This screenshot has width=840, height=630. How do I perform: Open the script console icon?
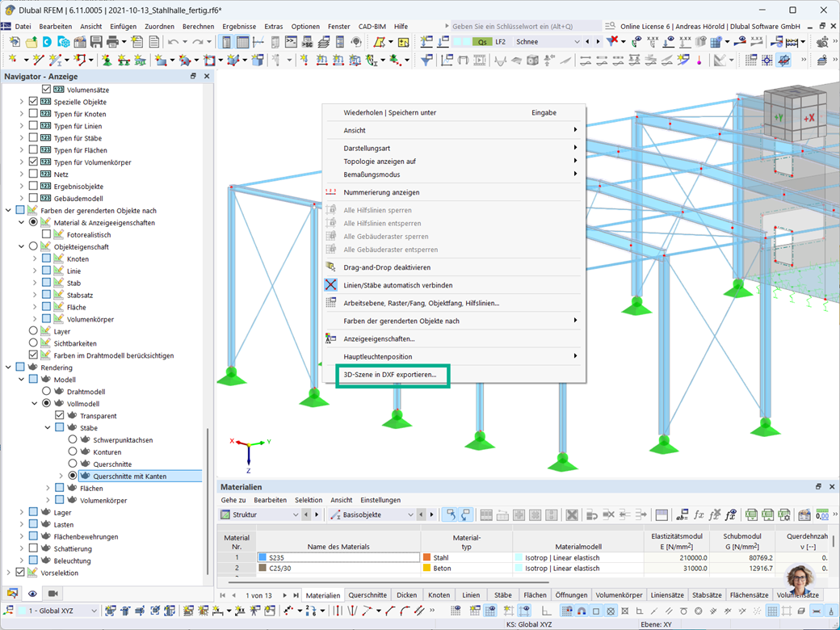click(291, 42)
